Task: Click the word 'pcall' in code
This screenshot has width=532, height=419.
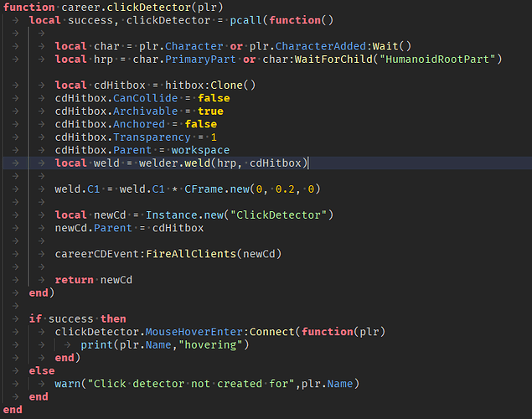Action: [246, 20]
